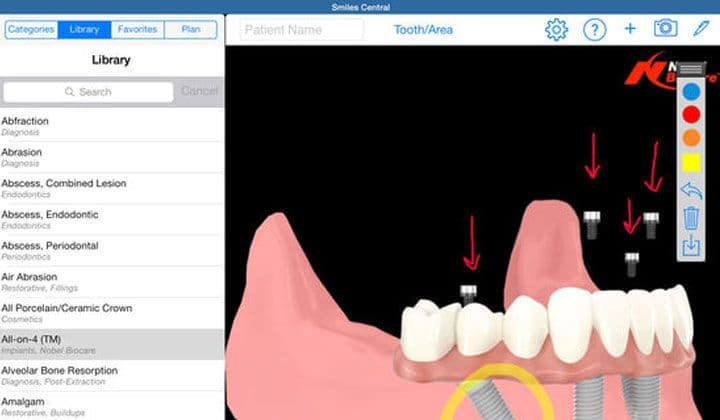Open the help question mark icon
This screenshot has height=420, width=720.
[594, 30]
